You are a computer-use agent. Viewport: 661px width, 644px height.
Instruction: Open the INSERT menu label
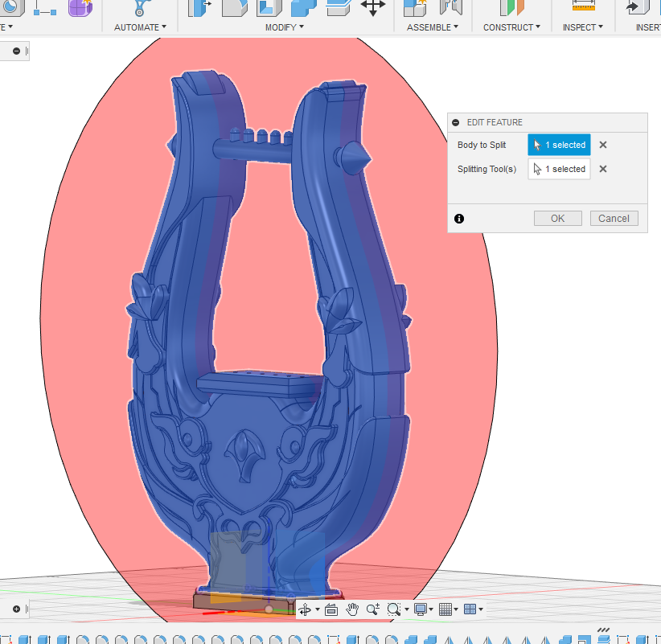tap(648, 27)
